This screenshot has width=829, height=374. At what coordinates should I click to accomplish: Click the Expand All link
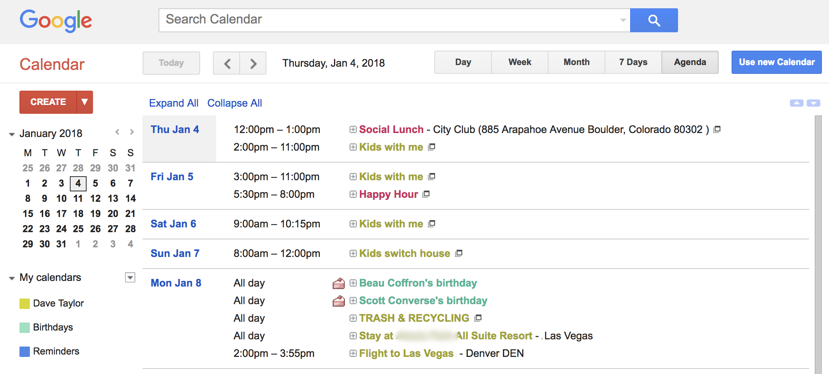(174, 103)
